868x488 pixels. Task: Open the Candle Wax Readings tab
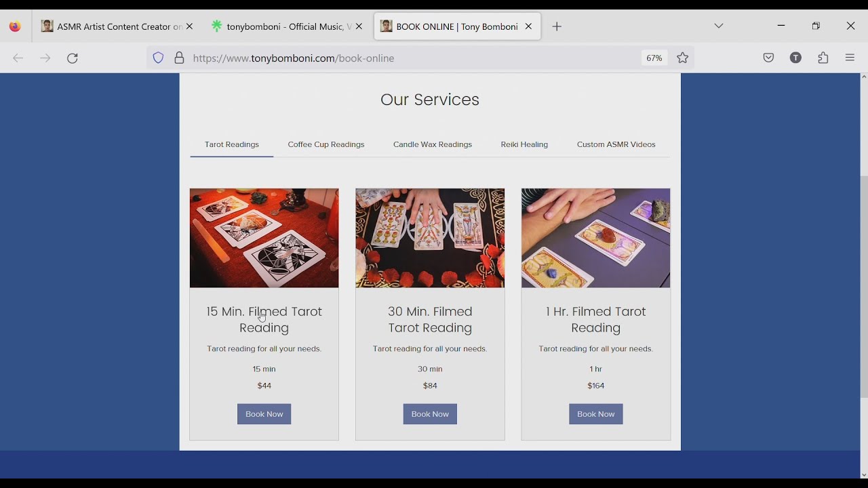pyautogui.click(x=433, y=145)
